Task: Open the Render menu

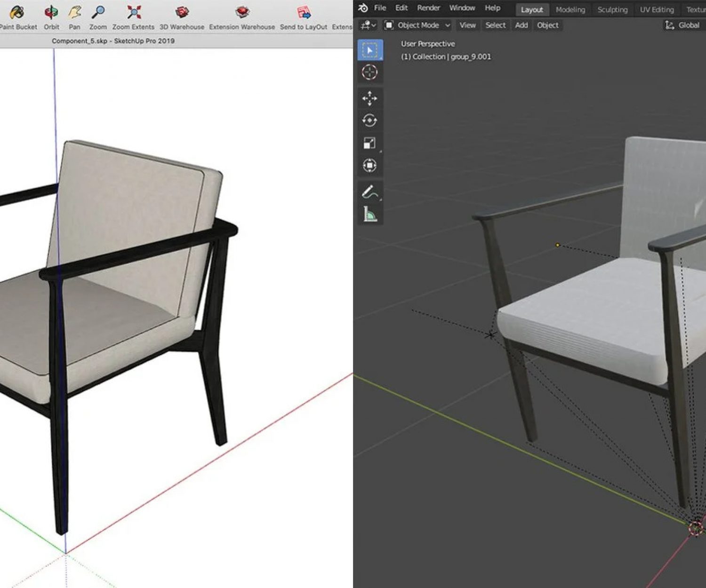Action: pyautogui.click(x=428, y=8)
